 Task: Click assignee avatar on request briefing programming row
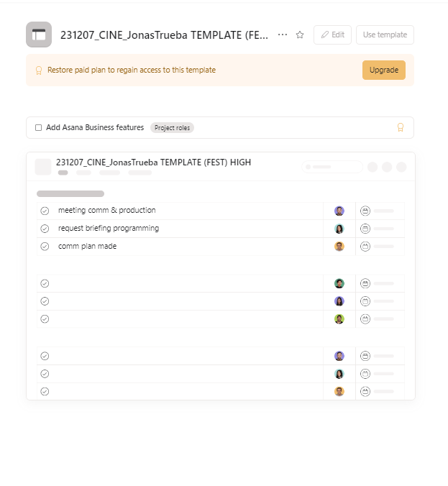[x=339, y=229]
